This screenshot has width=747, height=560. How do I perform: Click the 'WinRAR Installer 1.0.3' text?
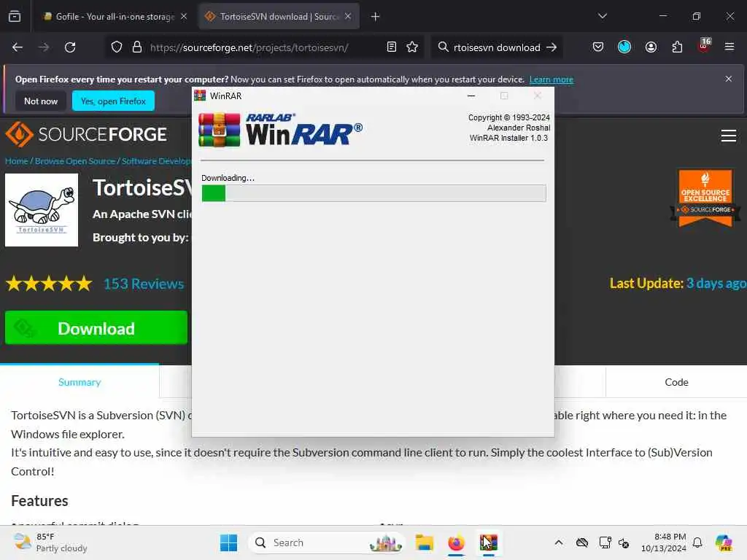[508, 138]
